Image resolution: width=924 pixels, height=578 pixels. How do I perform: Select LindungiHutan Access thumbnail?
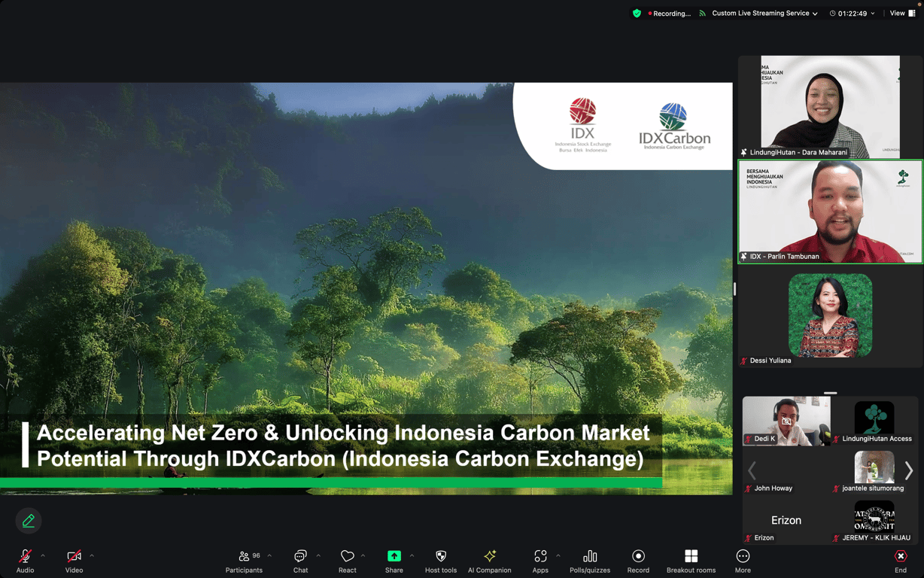pyautogui.click(x=874, y=421)
